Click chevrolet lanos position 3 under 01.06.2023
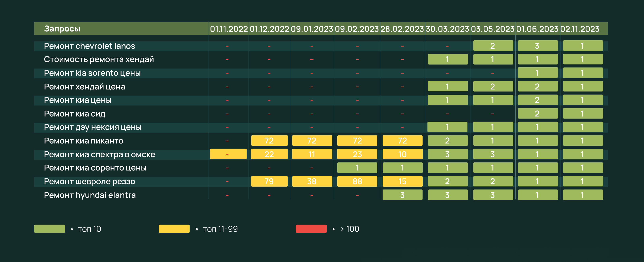644x262 pixels. tap(538, 46)
